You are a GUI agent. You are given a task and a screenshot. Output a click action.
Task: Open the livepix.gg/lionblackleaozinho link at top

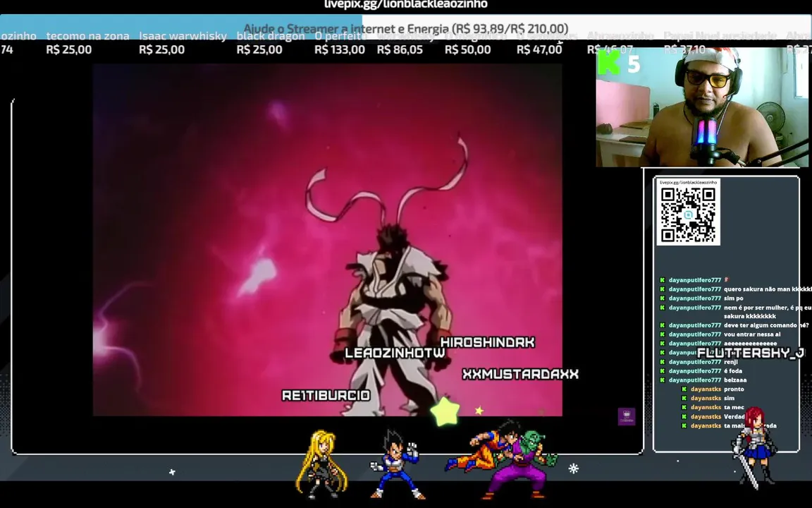coord(405,5)
